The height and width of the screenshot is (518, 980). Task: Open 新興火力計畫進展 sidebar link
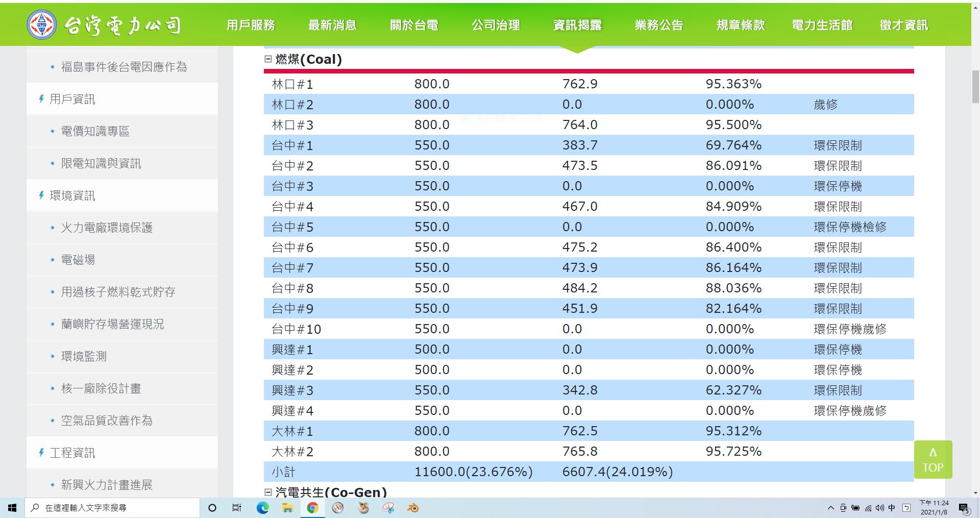pyautogui.click(x=107, y=485)
